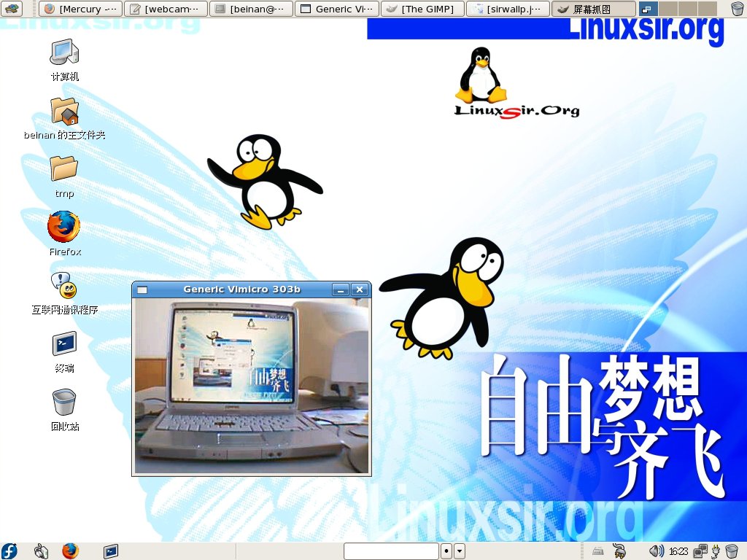Switch to The GIMP taskbar window
The height and width of the screenshot is (560, 747).
(x=422, y=9)
